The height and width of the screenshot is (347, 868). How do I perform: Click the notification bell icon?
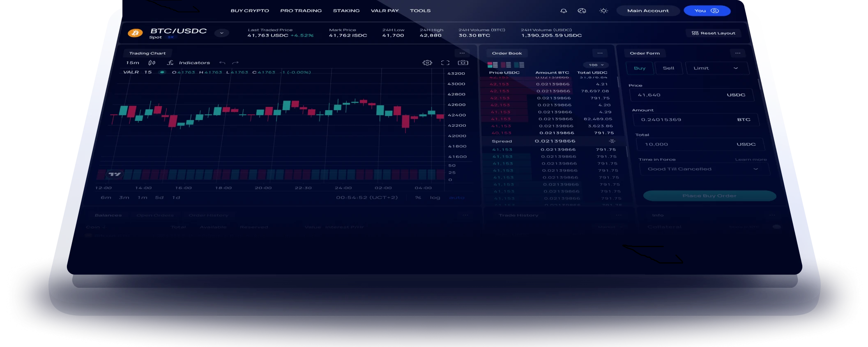click(x=564, y=11)
